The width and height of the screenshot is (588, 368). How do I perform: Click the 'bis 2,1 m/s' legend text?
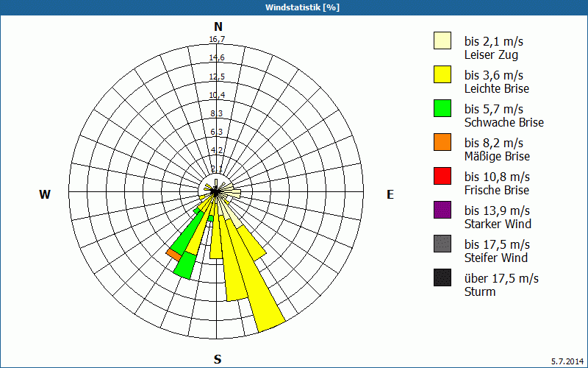coord(493,41)
